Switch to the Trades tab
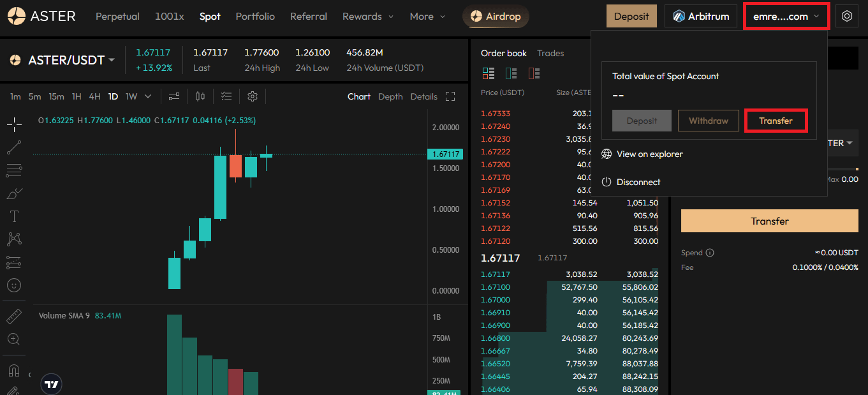 click(550, 53)
